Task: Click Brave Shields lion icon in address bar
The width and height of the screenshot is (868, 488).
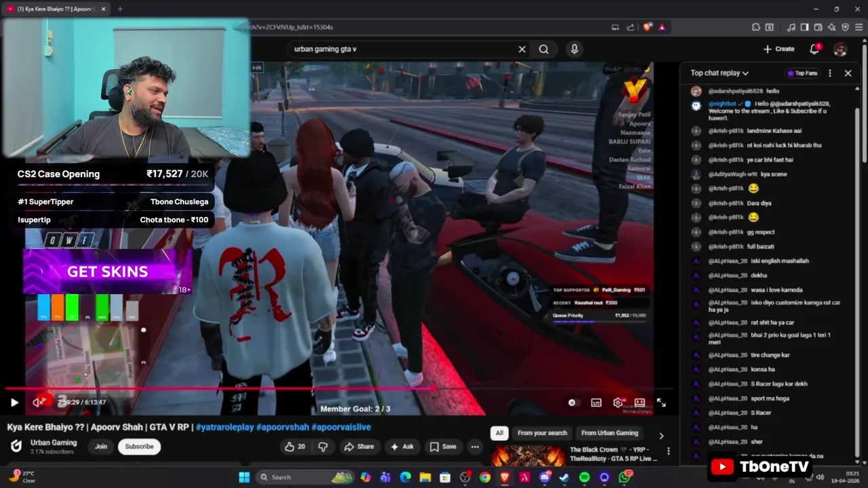Action: coord(647,27)
